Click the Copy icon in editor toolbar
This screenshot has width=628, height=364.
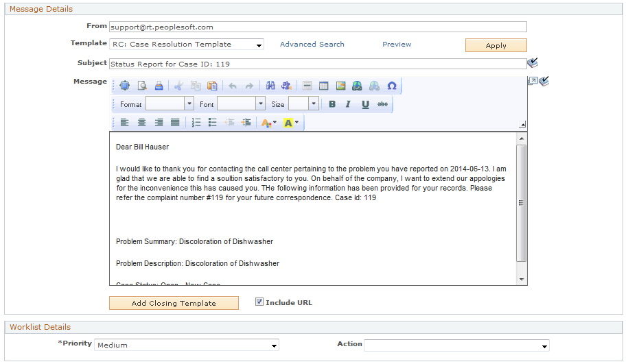[196, 86]
